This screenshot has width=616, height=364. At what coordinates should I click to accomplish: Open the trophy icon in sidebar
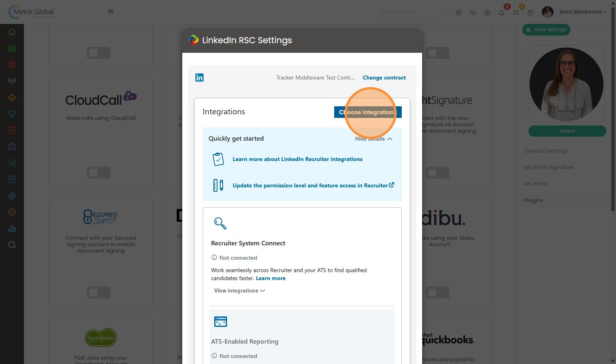[12, 114]
